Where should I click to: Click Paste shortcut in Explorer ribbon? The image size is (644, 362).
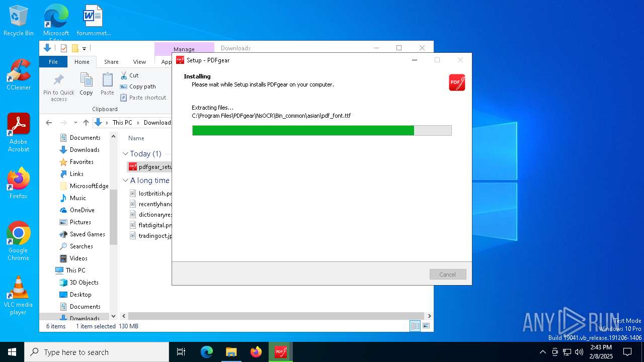click(143, 98)
